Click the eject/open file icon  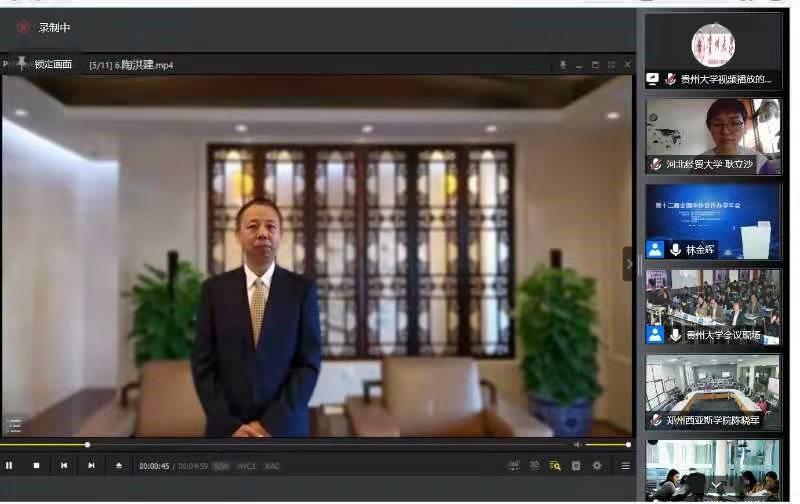(119, 465)
